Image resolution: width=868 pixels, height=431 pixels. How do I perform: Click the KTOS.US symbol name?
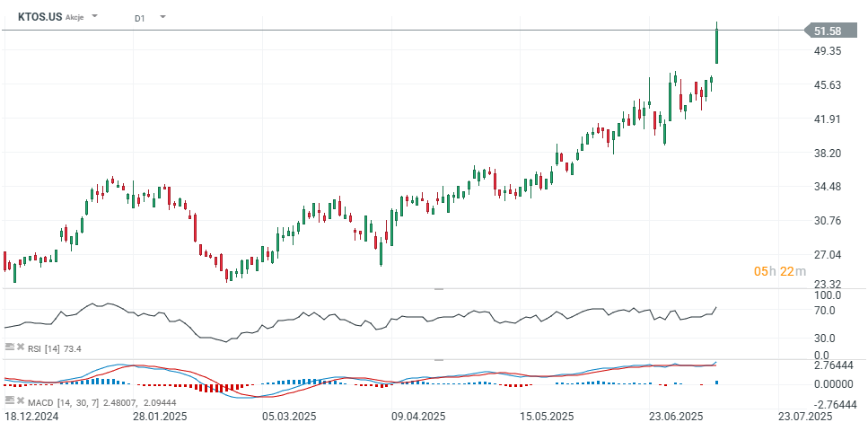(x=39, y=17)
